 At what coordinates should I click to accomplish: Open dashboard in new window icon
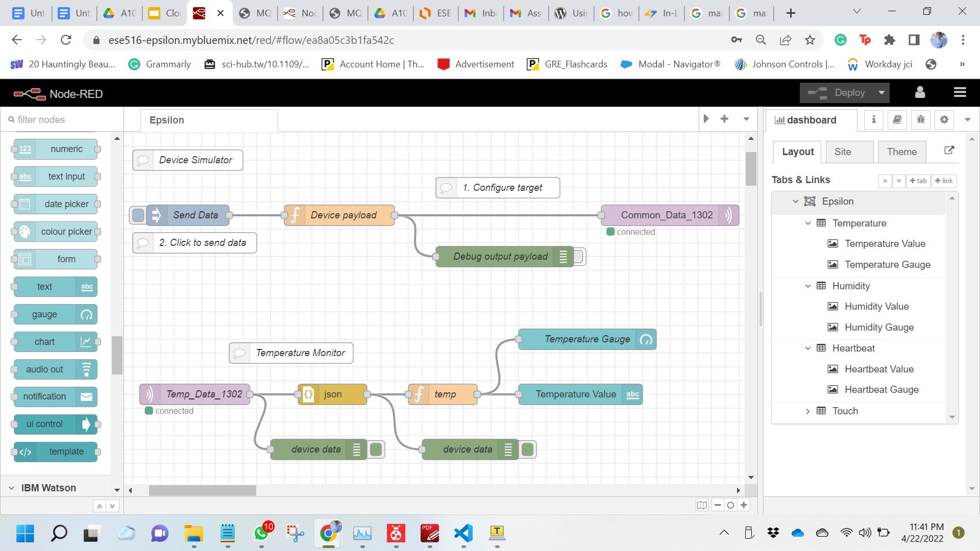click(949, 151)
